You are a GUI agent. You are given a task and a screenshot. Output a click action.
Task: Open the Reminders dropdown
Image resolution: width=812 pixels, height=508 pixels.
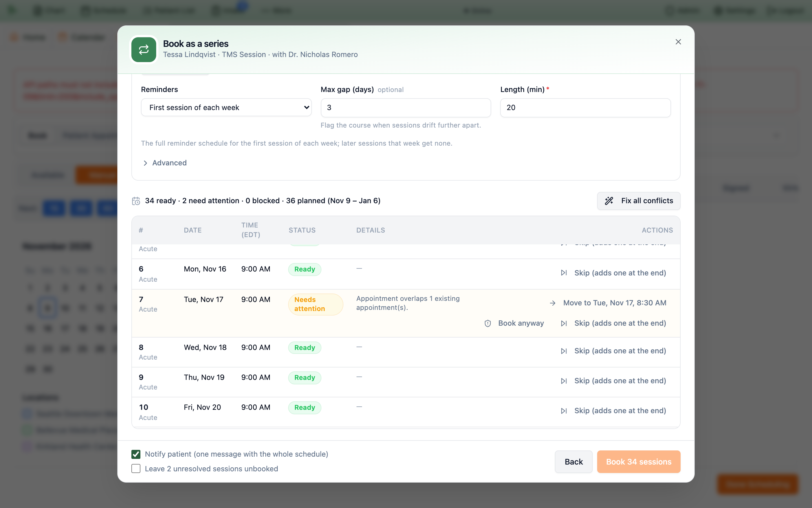(226, 108)
